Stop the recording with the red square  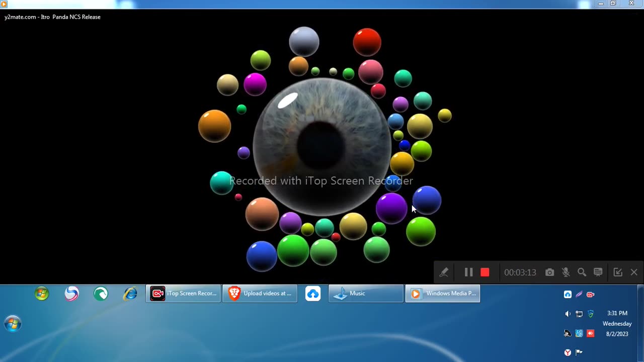pos(485,272)
